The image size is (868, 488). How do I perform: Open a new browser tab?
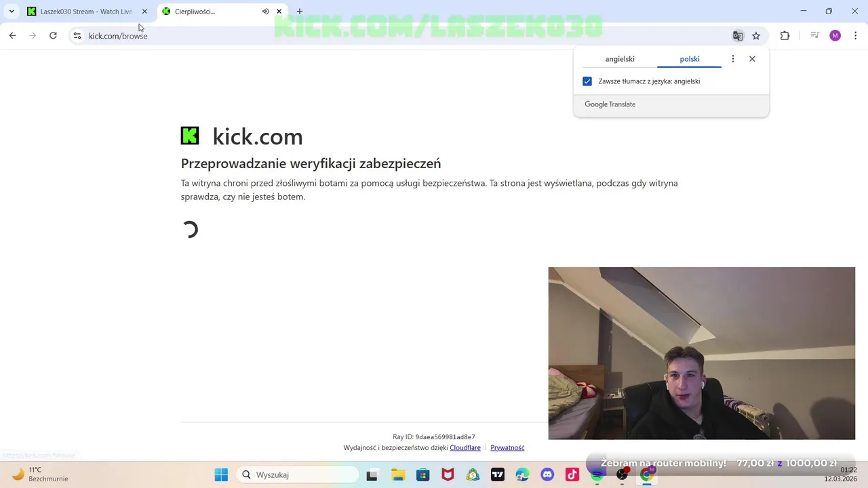[300, 12]
